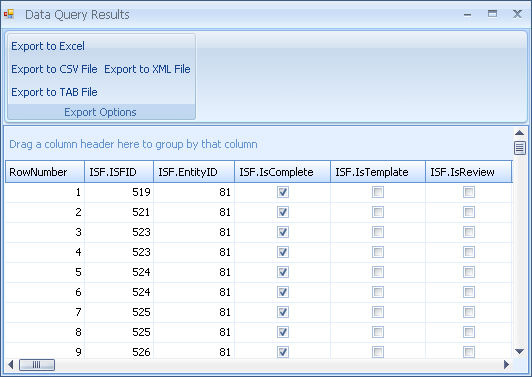
Task: Select EntityID cell 81 in row 6
Action: point(194,292)
